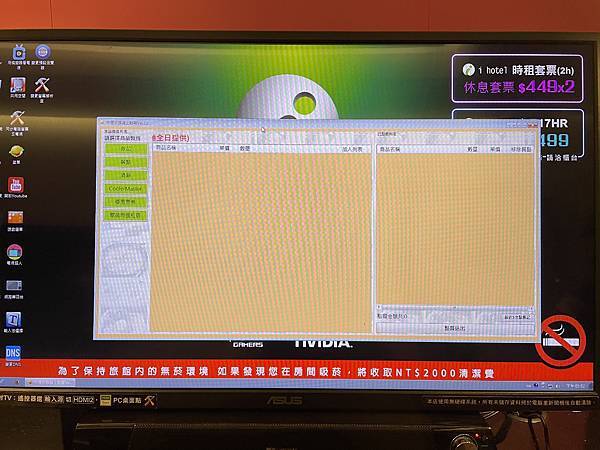This screenshot has width=600, height=450.
Task: Minimize the ordering window
Action: [511, 124]
